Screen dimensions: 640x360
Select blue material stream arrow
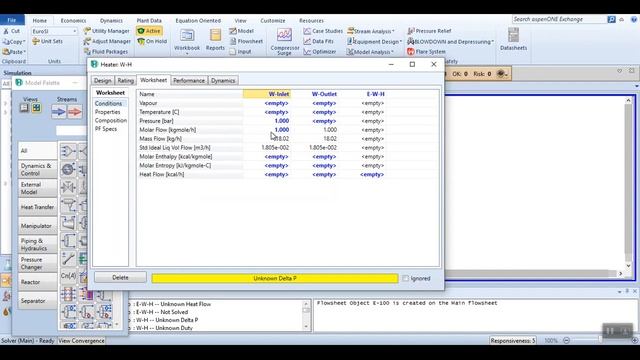[x=59, y=112]
